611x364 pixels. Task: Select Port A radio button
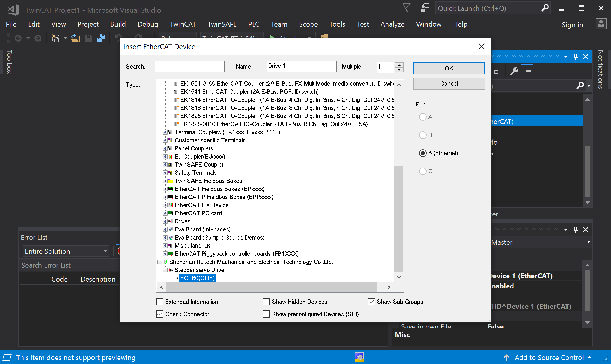click(x=423, y=117)
